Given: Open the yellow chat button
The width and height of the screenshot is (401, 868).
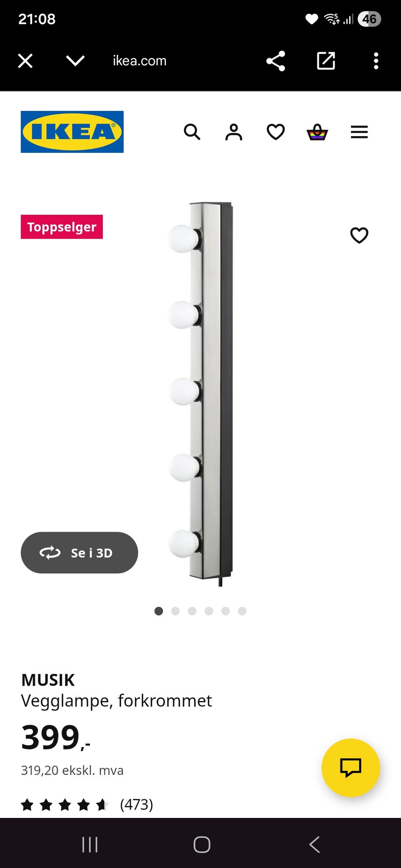Looking at the screenshot, I should coord(351,768).
